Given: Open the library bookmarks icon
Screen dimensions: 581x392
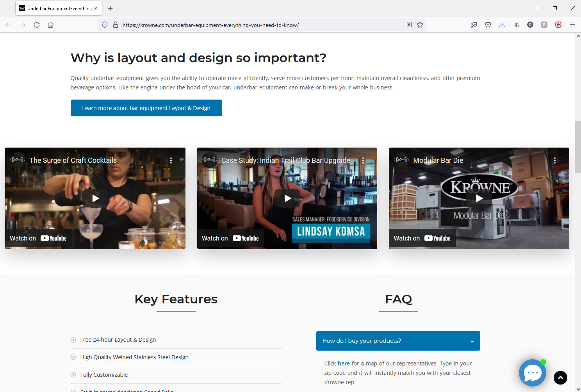Looking at the screenshot, I should 516,25.
